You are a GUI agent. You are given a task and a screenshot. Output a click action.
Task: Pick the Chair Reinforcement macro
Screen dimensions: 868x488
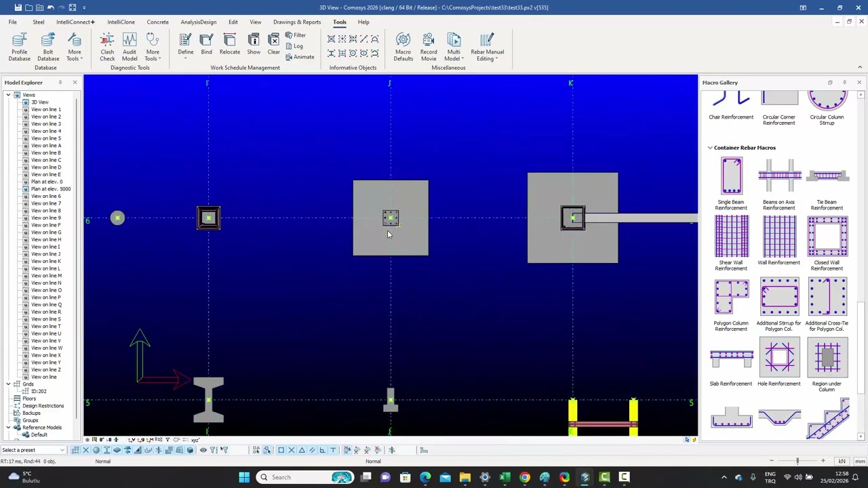(x=731, y=106)
